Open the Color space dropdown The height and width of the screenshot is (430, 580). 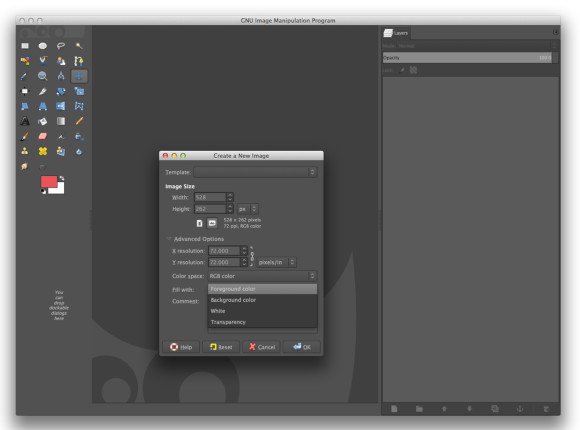[x=262, y=276]
